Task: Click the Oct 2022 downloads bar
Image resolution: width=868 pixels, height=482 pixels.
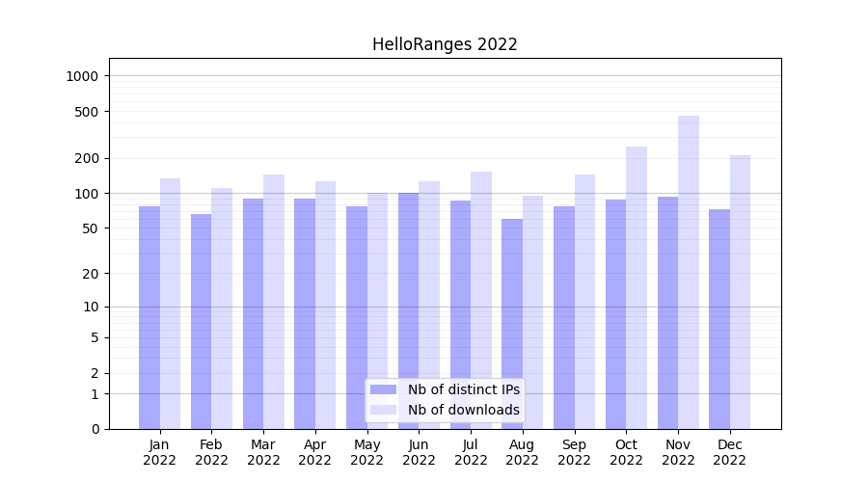Action: pyautogui.click(x=637, y=287)
